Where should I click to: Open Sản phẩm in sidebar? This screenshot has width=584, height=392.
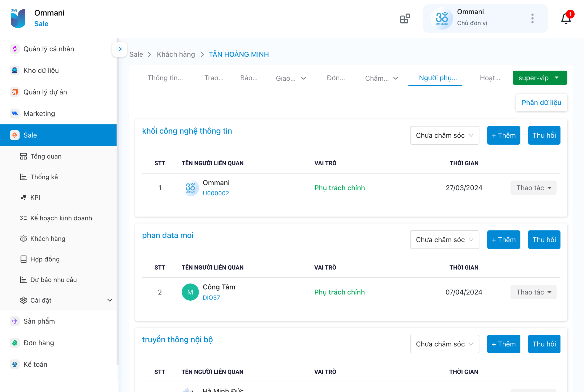pos(39,321)
